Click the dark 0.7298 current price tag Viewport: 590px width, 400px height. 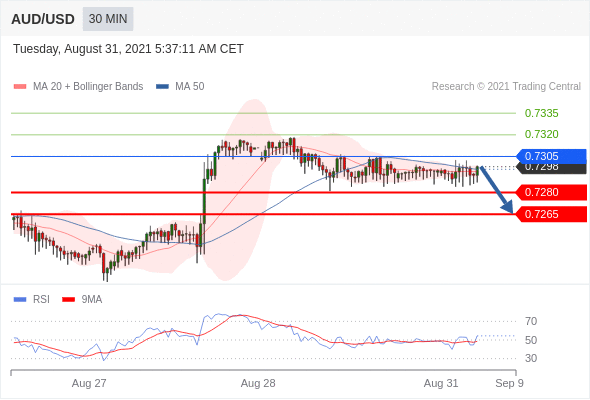tap(551, 168)
